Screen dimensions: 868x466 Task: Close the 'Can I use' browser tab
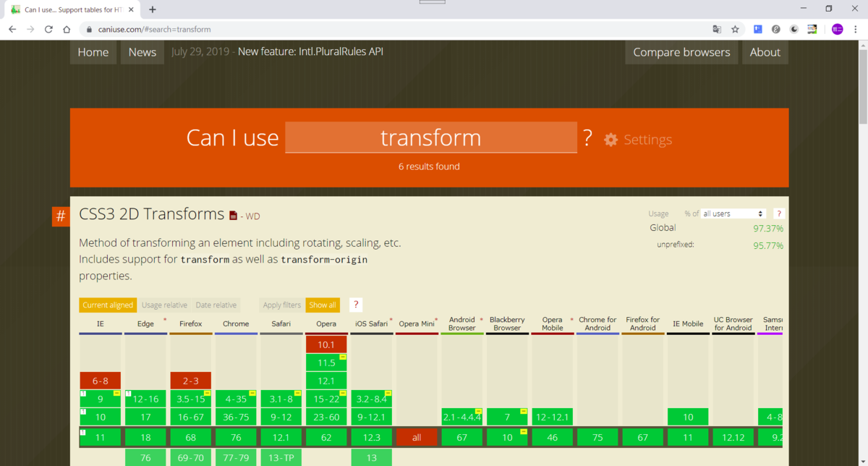pos(131,9)
